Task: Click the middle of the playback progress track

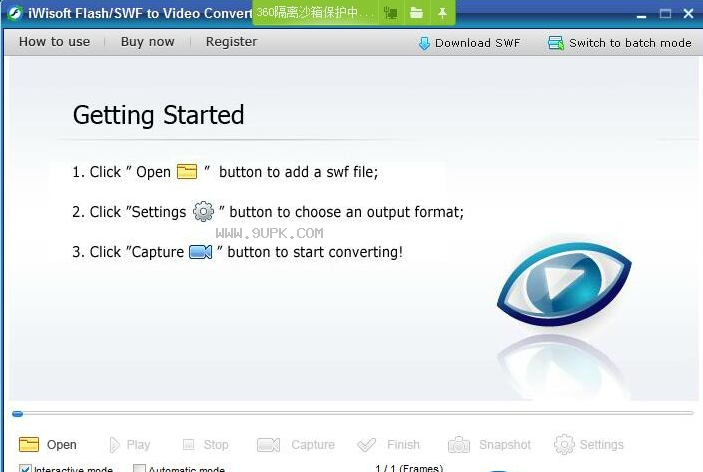Action: point(353,413)
